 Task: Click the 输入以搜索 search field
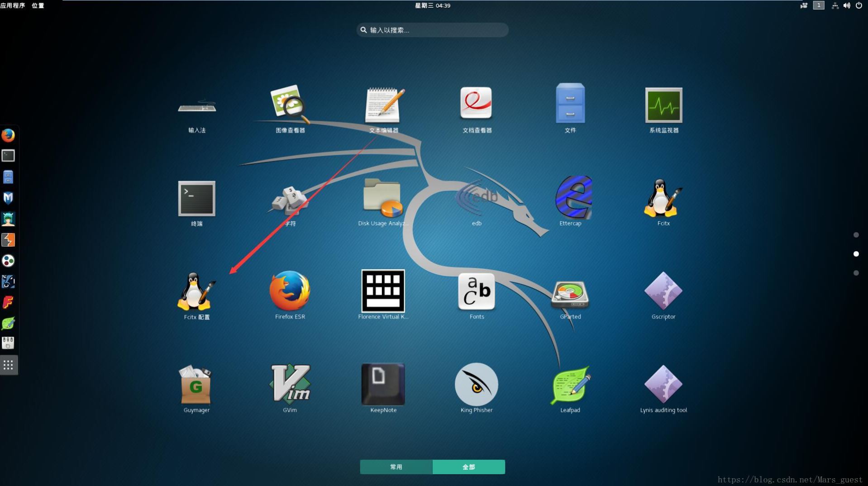[x=433, y=30]
